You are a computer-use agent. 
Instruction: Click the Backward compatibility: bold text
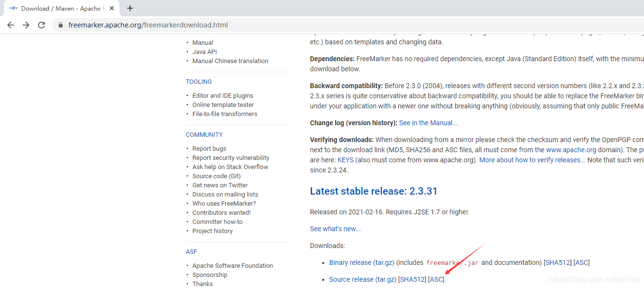click(346, 86)
